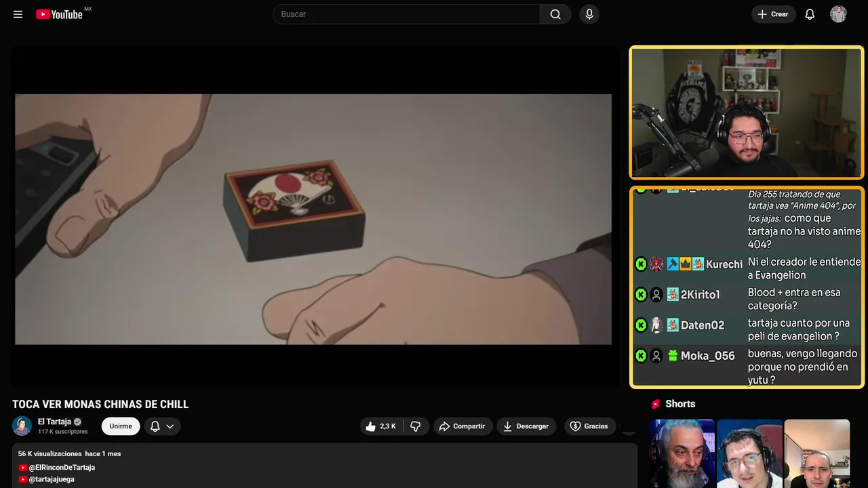This screenshot has width=868, height=488.
Task: Click the search magnifier button
Action: 555,14
